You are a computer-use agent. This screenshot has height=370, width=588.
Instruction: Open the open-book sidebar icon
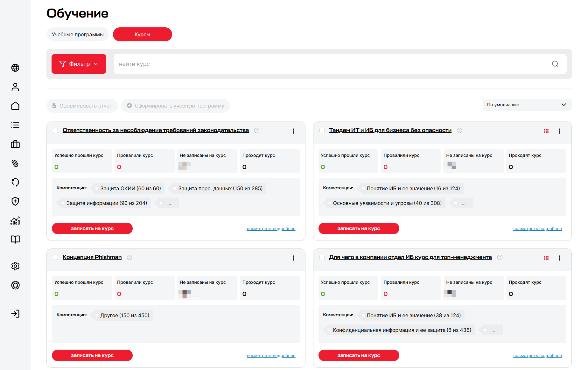tap(15, 239)
